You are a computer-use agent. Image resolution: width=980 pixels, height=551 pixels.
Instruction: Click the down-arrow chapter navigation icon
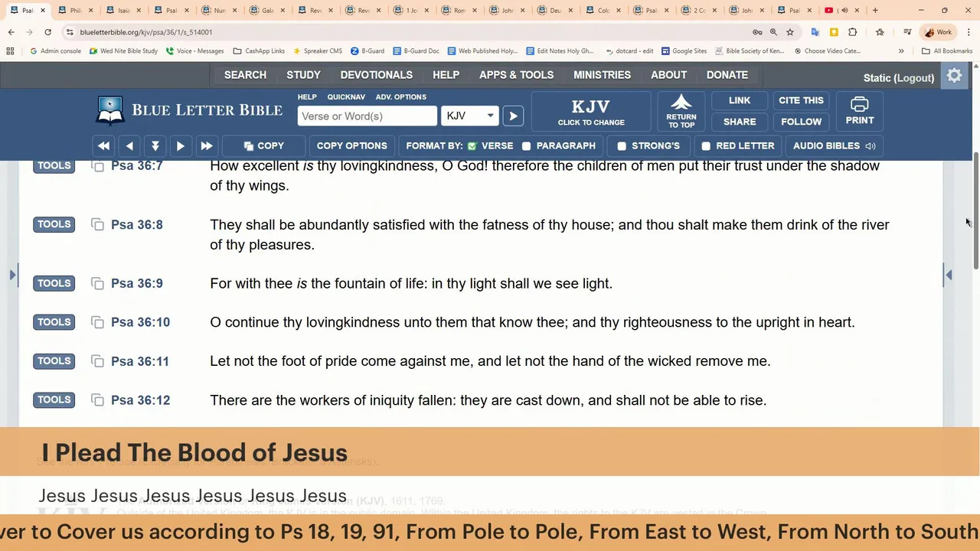pos(155,145)
